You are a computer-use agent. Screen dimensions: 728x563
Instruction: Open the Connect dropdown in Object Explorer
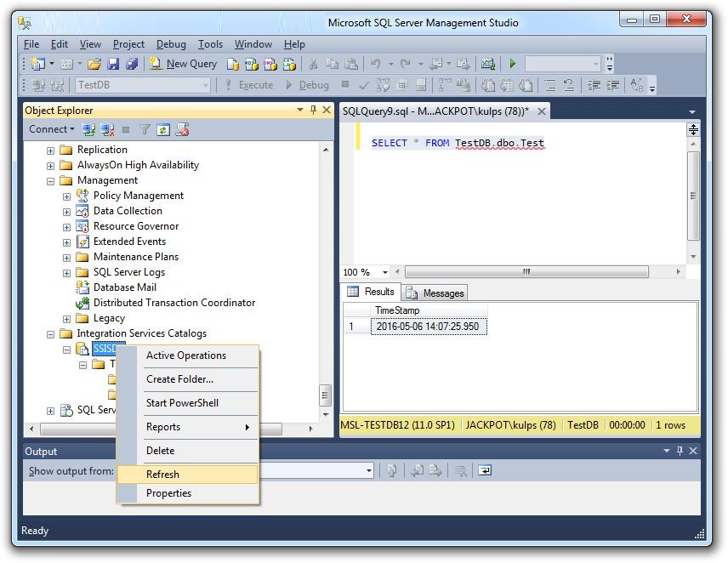tap(51, 129)
